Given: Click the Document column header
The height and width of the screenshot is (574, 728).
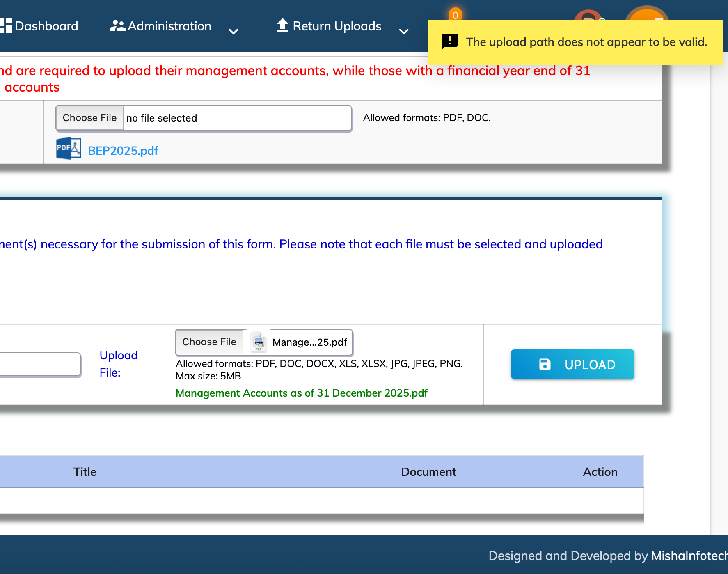Looking at the screenshot, I should [428, 472].
